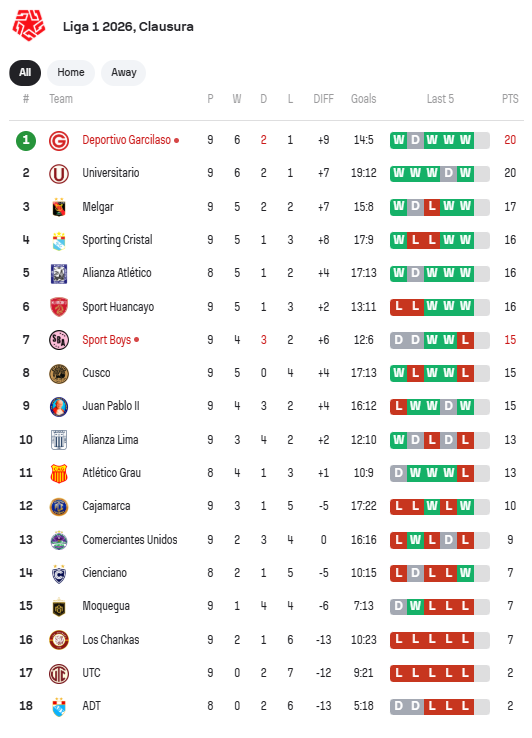This screenshot has width=532, height=738.
Task: Click the Universitario club crest
Action: (x=59, y=174)
